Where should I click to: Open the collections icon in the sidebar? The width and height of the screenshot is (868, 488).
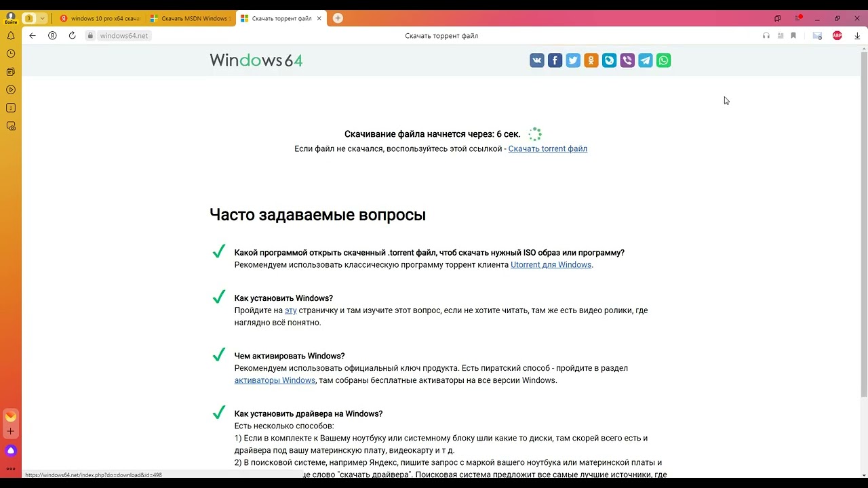point(11,72)
